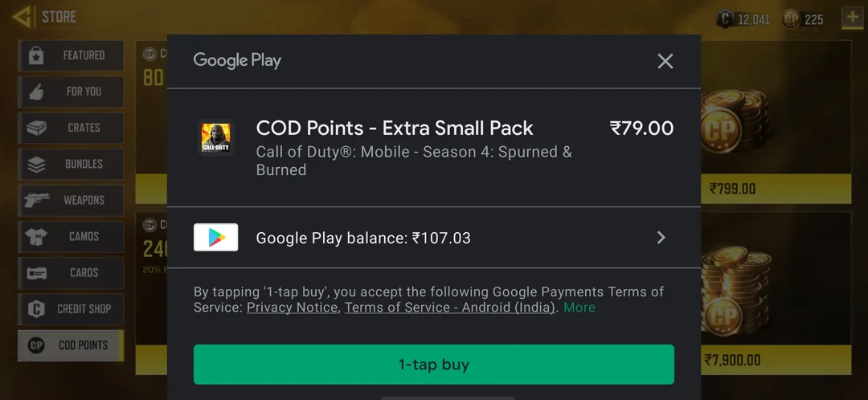Open Terms of Service - Android (India) link

449,308
